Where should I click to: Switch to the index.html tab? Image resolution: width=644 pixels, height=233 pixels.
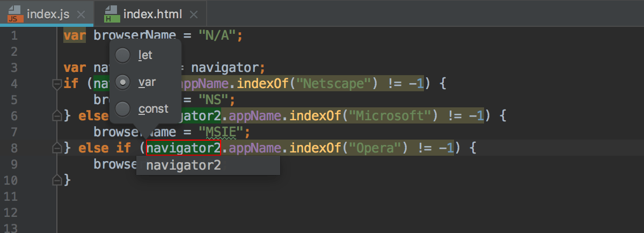coord(151,13)
